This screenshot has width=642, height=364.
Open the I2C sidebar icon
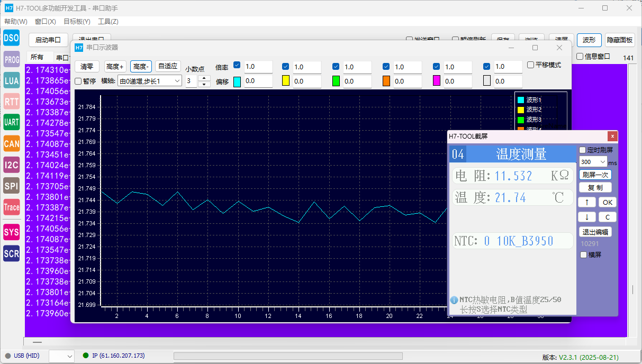click(x=11, y=165)
